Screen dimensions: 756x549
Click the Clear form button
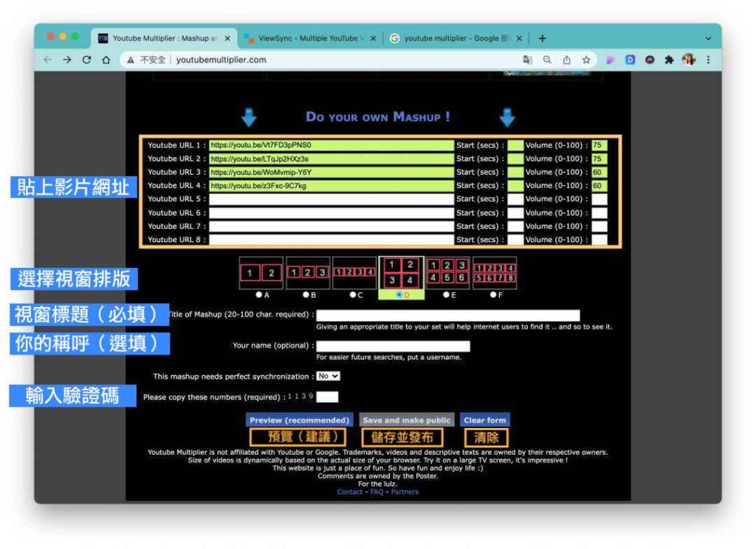pyautogui.click(x=484, y=421)
